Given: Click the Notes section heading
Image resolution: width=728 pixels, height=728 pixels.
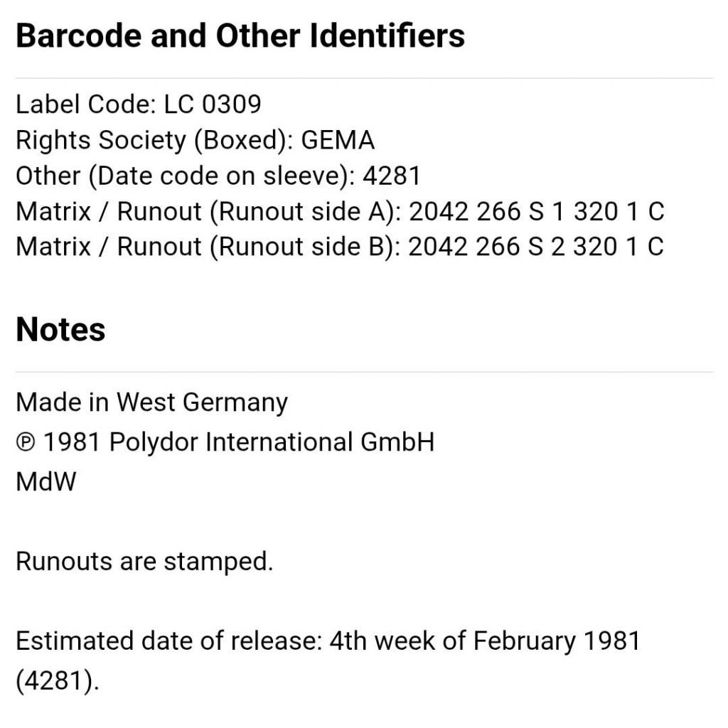Looking at the screenshot, I should (x=60, y=330).
